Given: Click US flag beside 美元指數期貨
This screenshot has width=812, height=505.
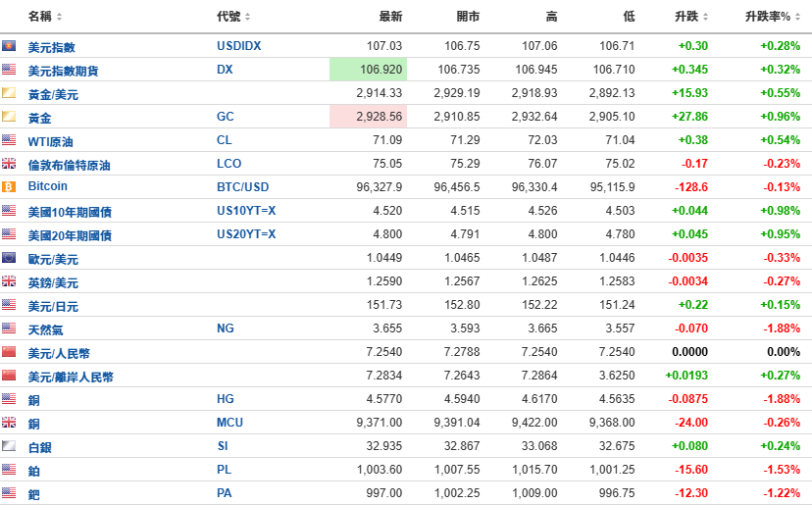Looking at the screenshot, I should coord(9,69).
